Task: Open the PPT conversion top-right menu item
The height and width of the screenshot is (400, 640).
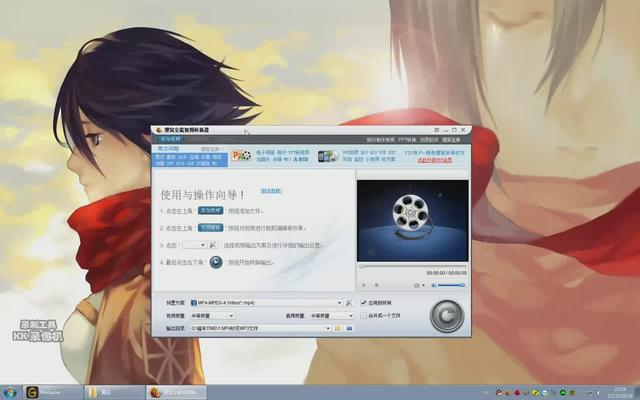Action: click(407, 140)
